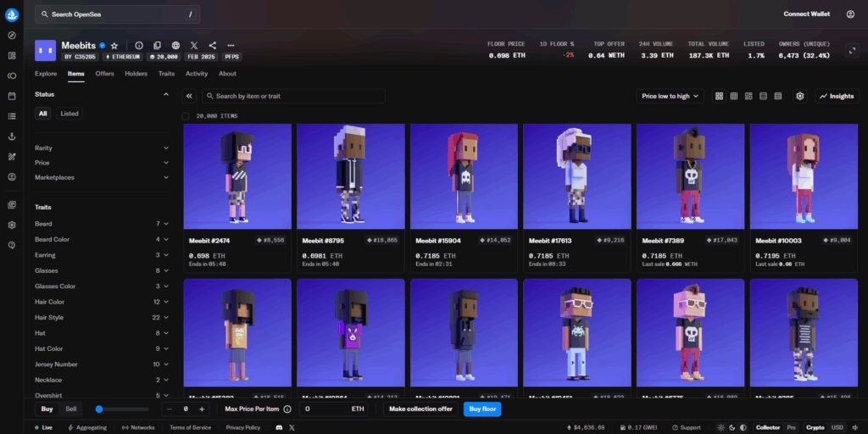868x434 pixels.
Task: Open the calendar Drops icon in sidebar
Action: pos(12,96)
